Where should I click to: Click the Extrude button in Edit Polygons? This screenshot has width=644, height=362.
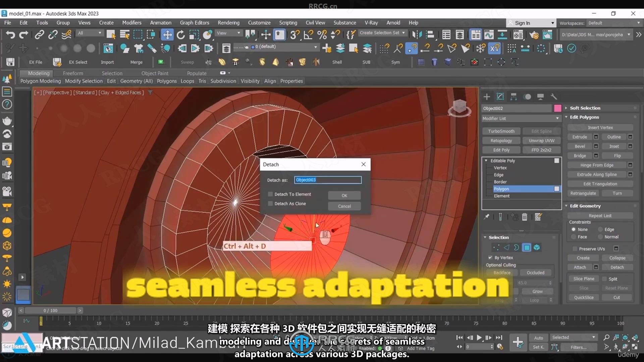pyautogui.click(x=580, y=137)
